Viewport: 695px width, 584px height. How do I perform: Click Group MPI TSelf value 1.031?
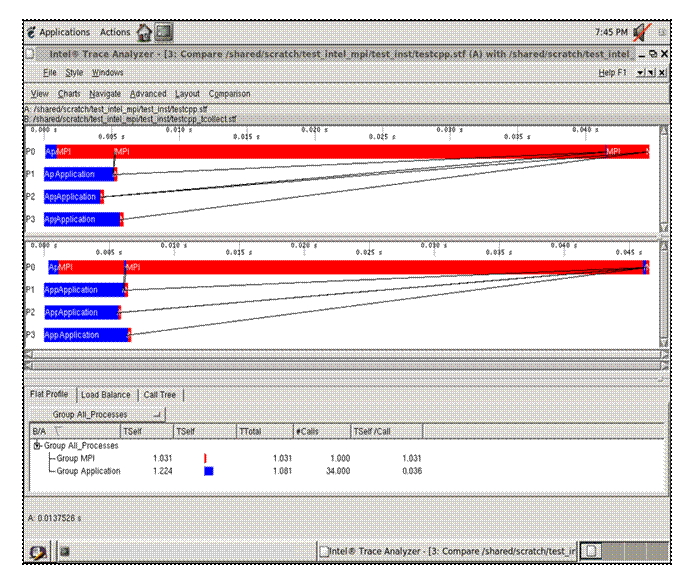coord(162,458)
